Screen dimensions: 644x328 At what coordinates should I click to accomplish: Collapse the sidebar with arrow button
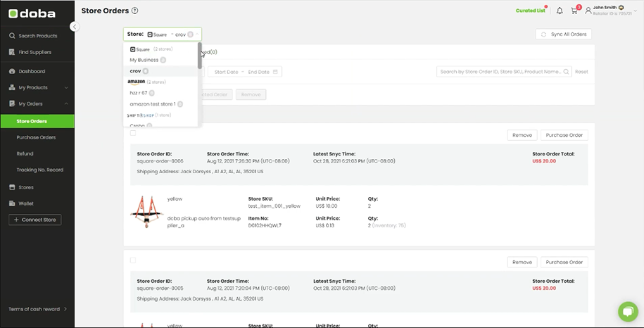75,27
